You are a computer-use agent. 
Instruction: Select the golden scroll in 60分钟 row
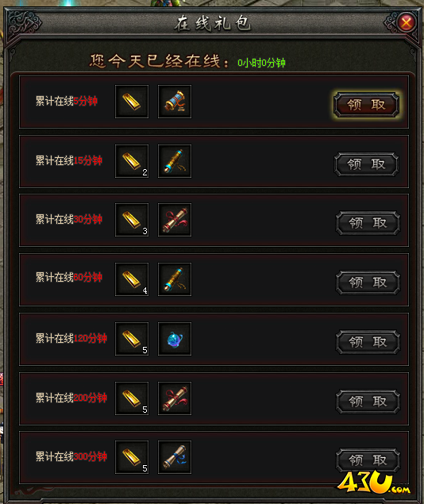click(175, 279)
